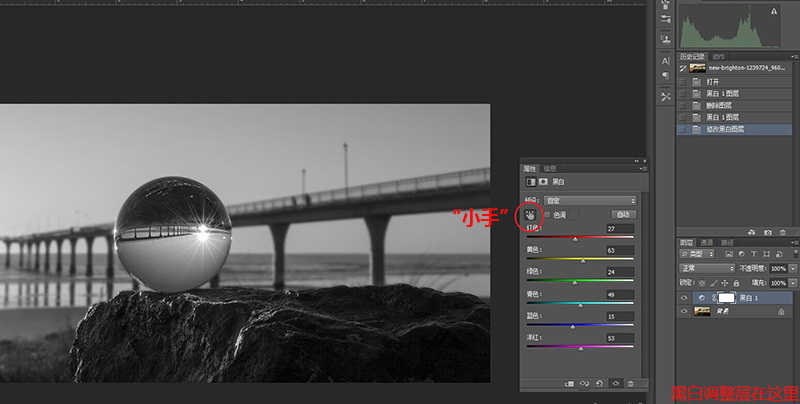Reset the black and white adjustment to defaults
Viewport: 800px width, 404px height.
599,383
